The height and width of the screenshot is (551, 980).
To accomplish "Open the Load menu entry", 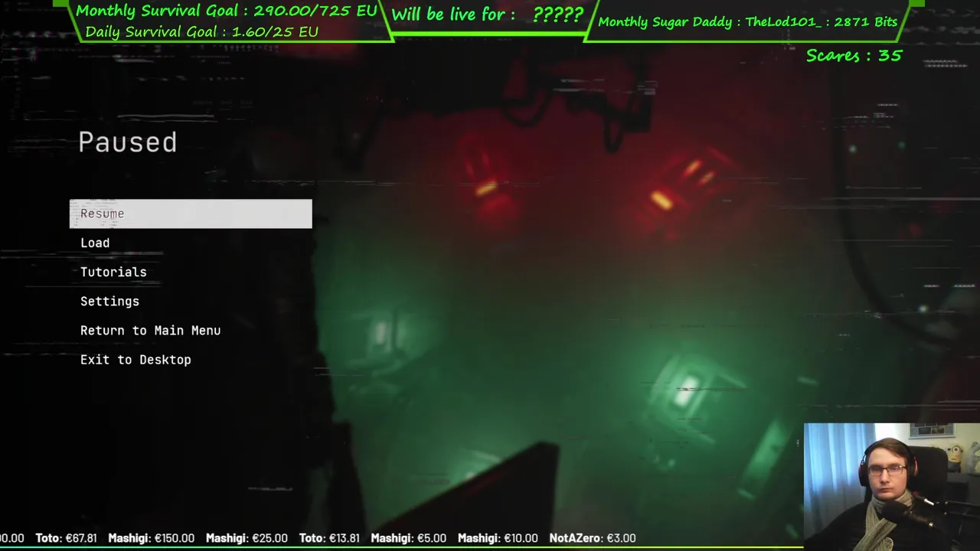I will [x=95, y=243].
